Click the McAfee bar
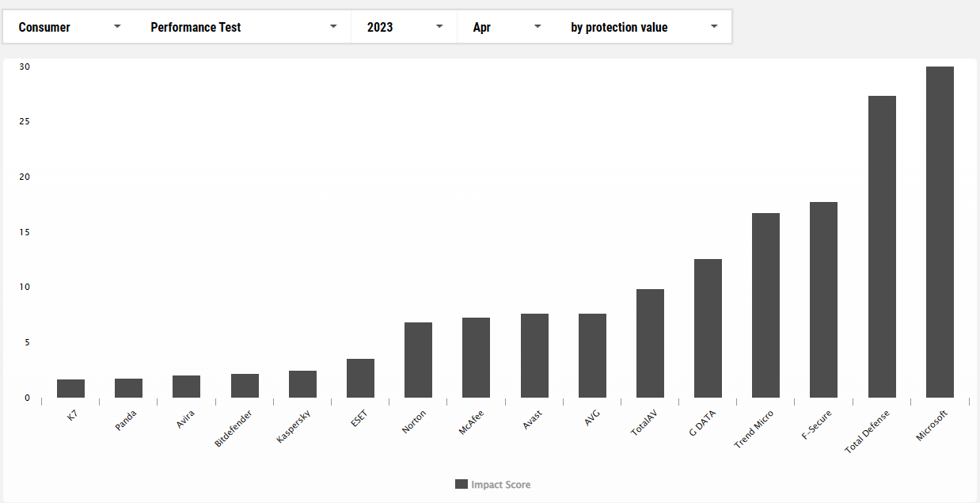The width and height of the screenshot is (980, 503). tap(476, 357)
